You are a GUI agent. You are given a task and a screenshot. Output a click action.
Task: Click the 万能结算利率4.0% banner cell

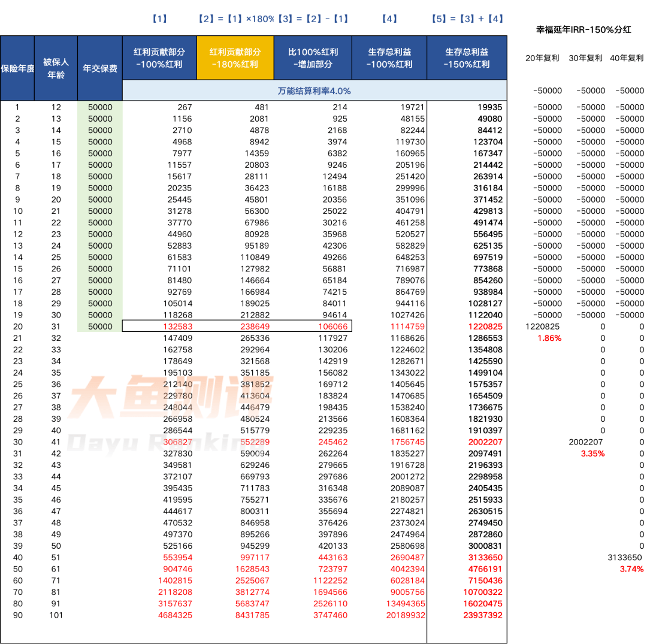pyautogui.click(x=315, y=91)
